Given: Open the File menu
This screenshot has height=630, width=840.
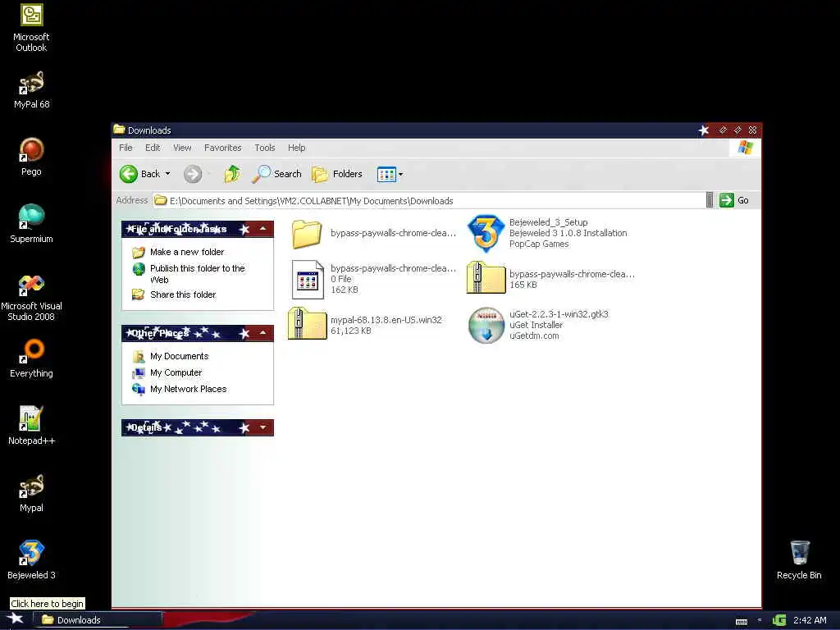Looking at the screenshot, I should coord(126,148).
